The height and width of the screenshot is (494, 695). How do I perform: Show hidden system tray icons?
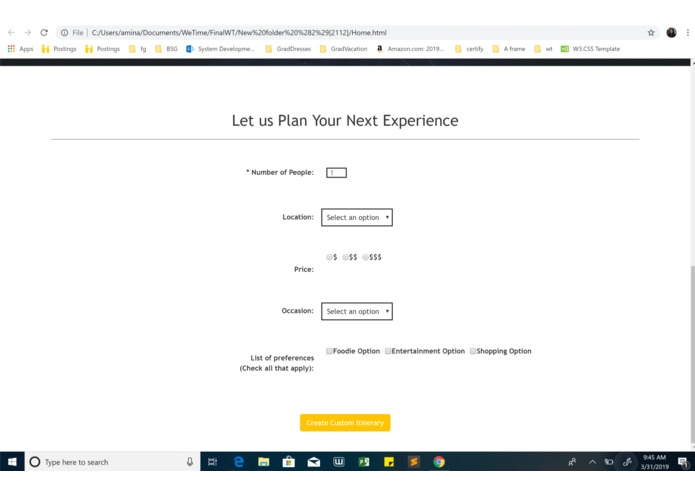592,462
